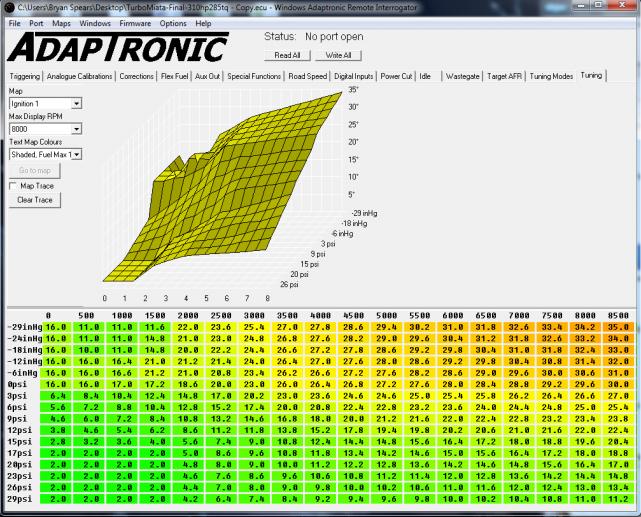The width and height of the screenshot is (641, 517).
Task: Click the -29inHg cell at 8500 RPM
Action: pos(618,326)
